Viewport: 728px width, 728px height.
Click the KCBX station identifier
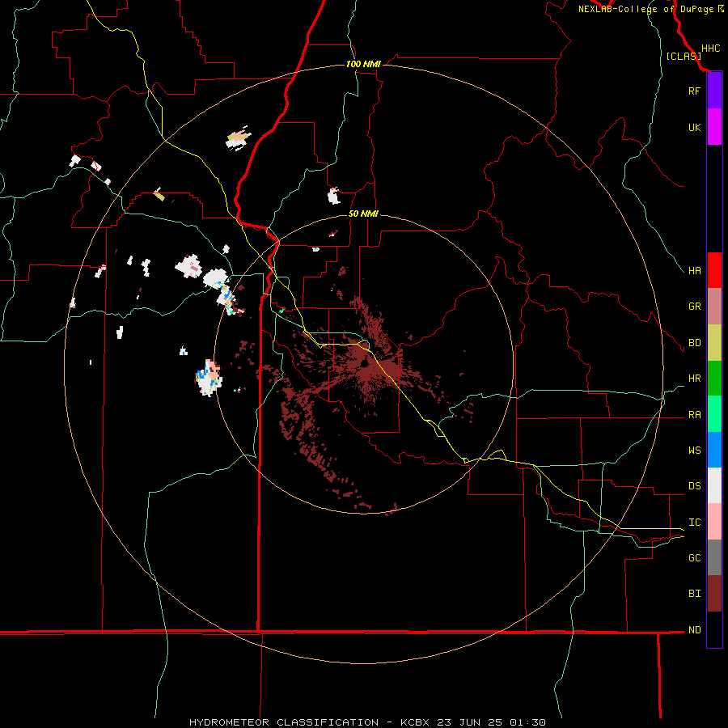tap(415, 722)
